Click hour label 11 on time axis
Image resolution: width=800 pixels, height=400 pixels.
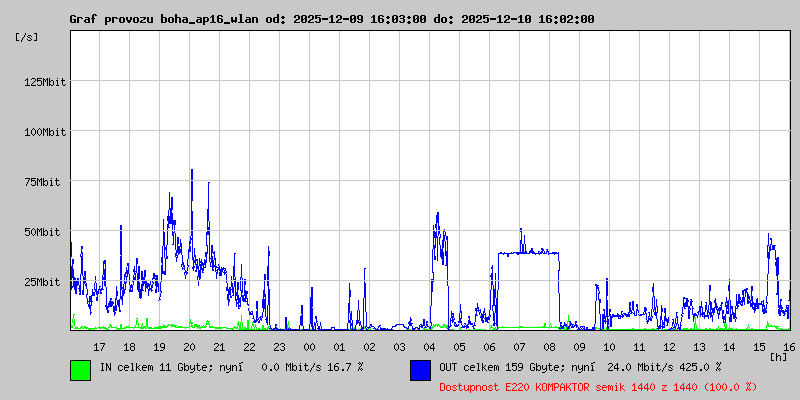pos(639,347)
